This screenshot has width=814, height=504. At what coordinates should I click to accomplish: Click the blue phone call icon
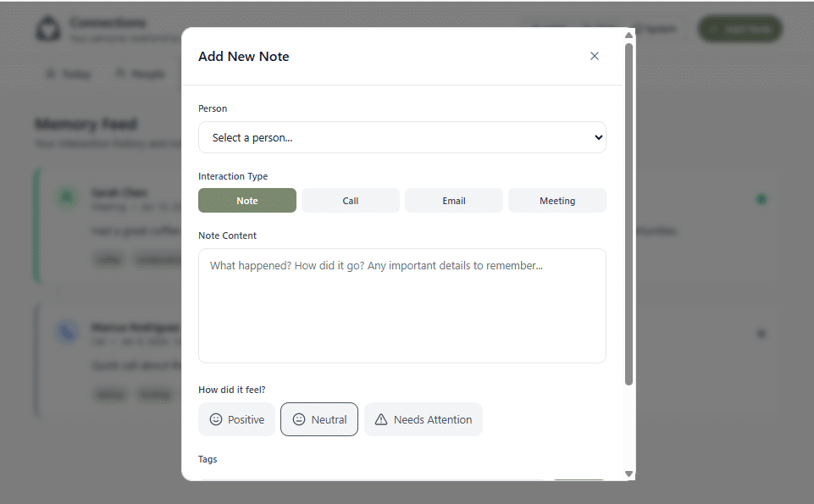(67, 332)
